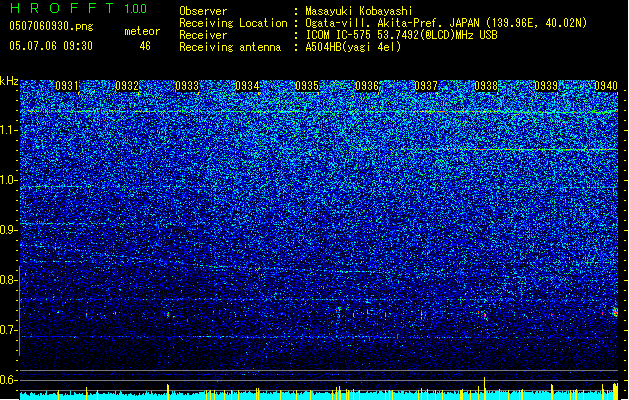
Task: Click the Receiving Location label
Action: (233, 23)
